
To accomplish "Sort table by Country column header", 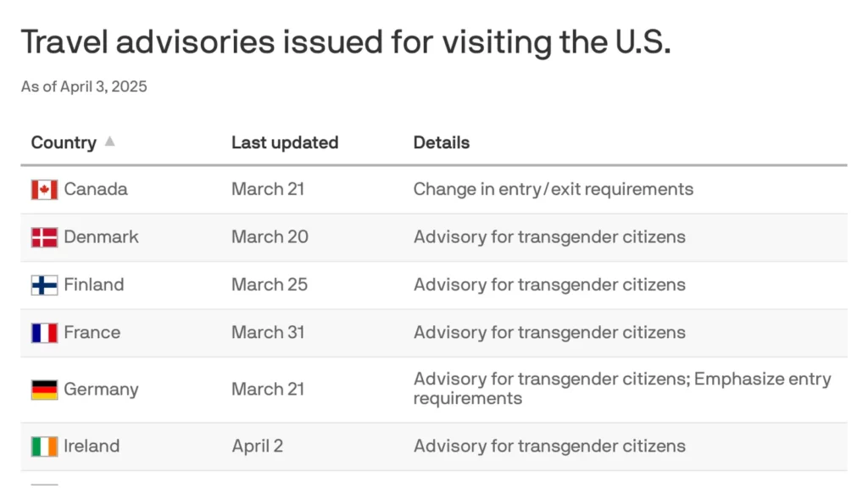I will tap(64, 142).
